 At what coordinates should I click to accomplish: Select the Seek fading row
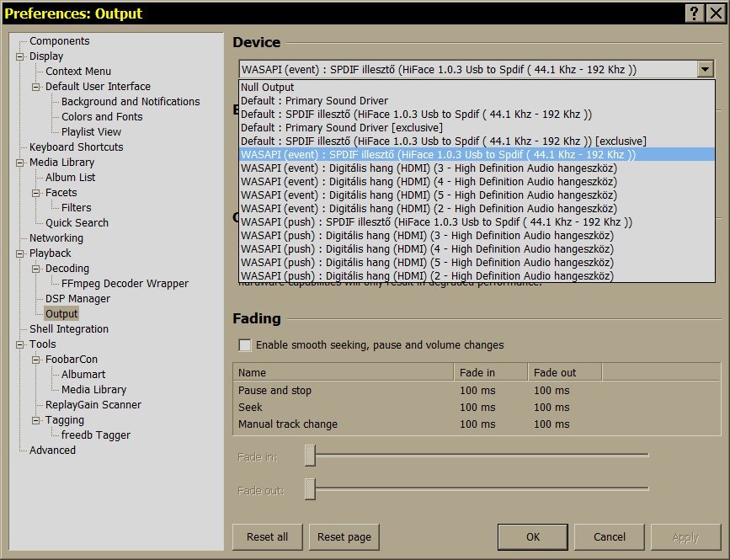[477, 408]
